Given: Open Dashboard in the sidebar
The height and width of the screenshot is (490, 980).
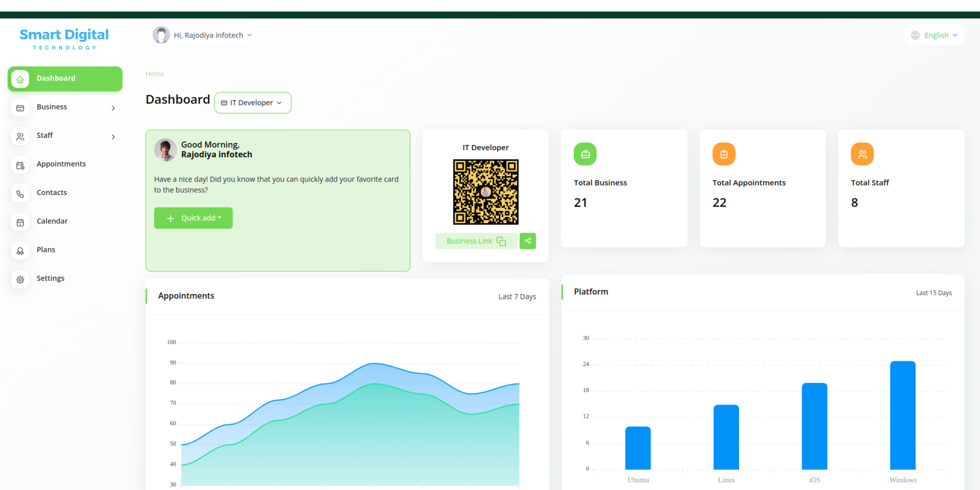Looking at the screenshot, I should 65,79.
